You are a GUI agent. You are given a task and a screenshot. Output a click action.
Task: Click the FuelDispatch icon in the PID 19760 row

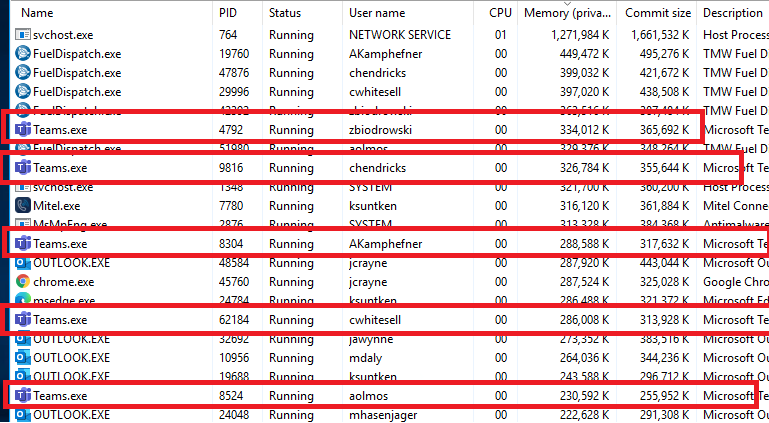(23, 54)
